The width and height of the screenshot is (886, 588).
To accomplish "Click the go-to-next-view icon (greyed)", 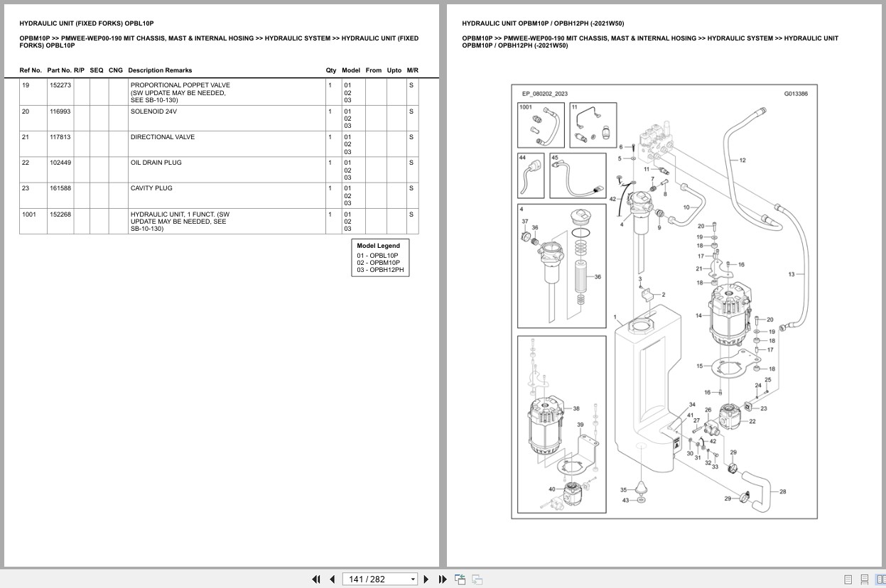I will pos(477,579).
